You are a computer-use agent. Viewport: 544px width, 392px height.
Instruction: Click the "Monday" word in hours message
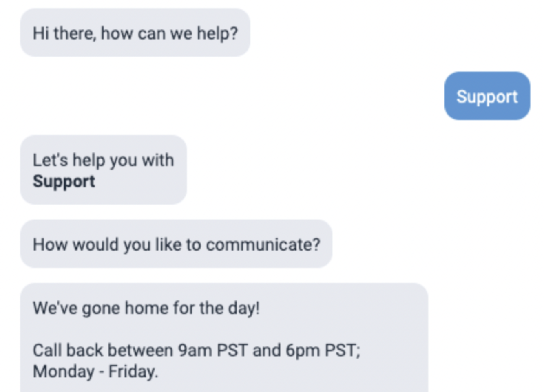64,372
